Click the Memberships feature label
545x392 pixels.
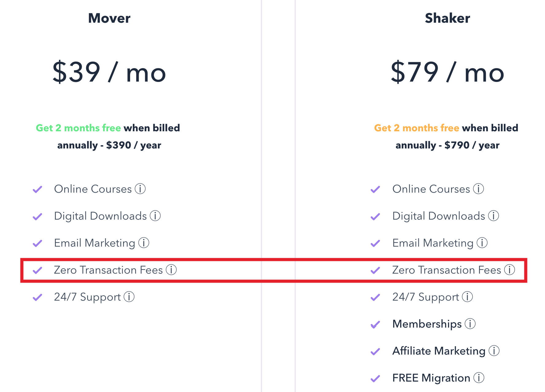click(427, 324)
